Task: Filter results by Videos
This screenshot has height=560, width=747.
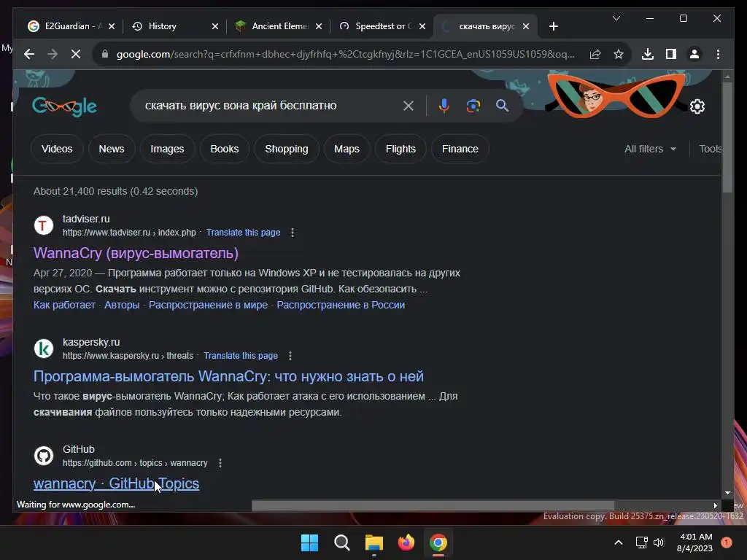Action: pyautogui.click(x=57, y=149)
